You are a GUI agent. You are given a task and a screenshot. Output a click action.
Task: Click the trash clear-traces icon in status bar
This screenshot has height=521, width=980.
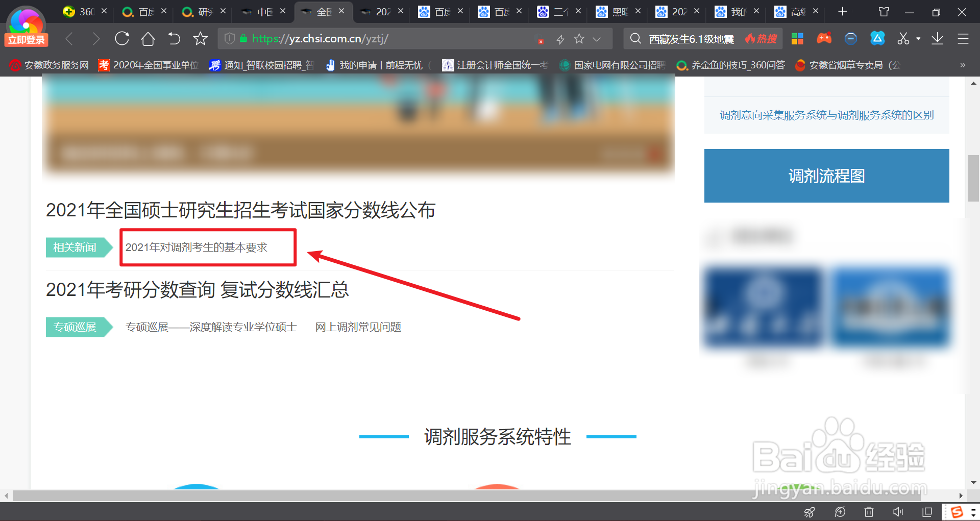[869, 512]
